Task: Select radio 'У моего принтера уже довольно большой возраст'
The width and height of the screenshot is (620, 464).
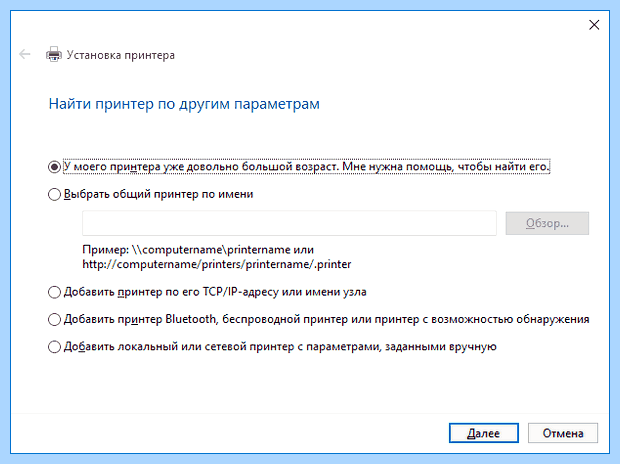Action: tap(54, 167)
